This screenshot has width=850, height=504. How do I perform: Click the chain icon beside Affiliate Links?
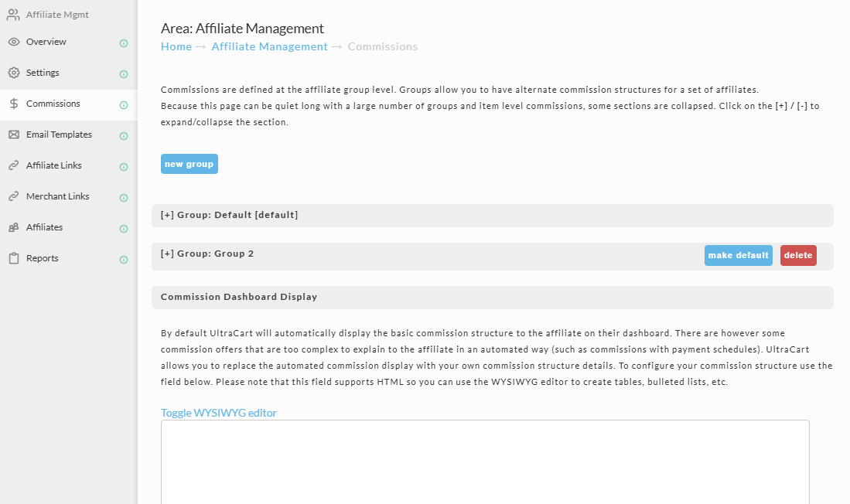point(14,165)
